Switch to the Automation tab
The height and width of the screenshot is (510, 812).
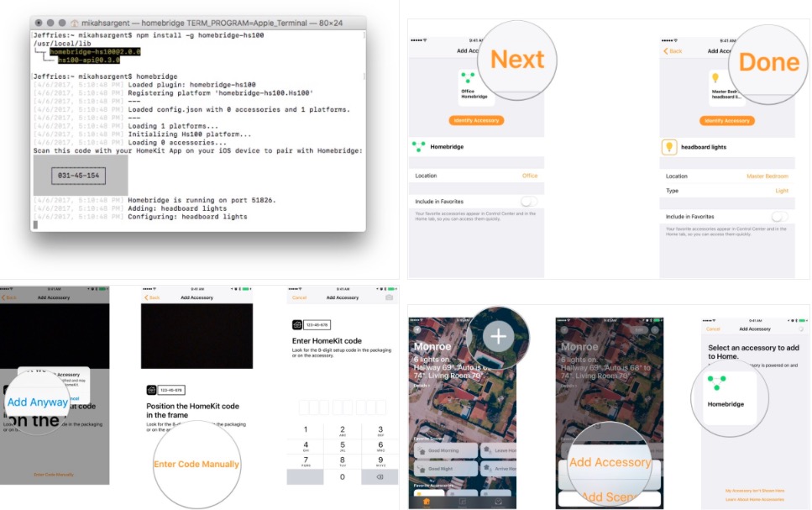pyautogui.click(x=498, y=502)
